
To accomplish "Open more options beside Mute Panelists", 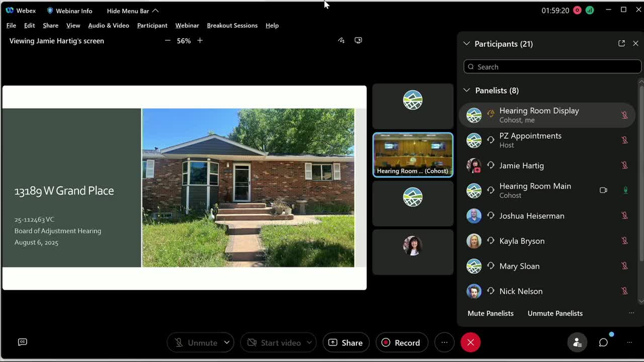I will coord(631,313).
